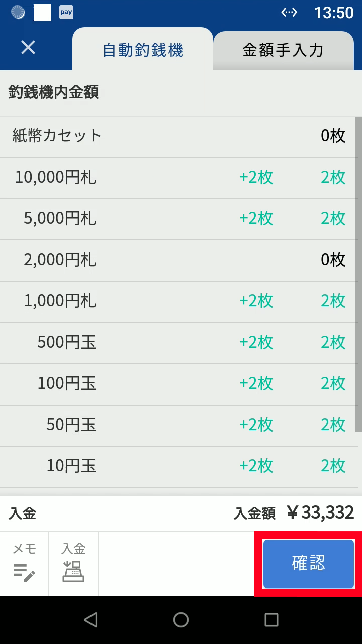Select the 自動釣銭機 tab
This screenshot has width=362, height=644.
coord(143,50)
